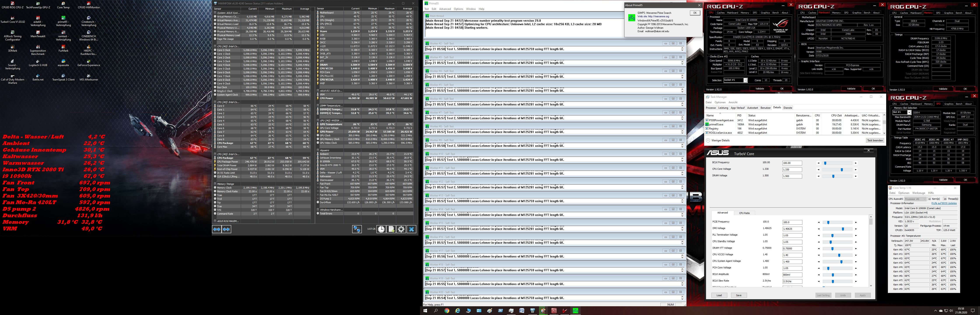Click HWiNFO clock reset timer icon
Image resolution: width=980 pixels, height=315 pixels.
(381, 229)
